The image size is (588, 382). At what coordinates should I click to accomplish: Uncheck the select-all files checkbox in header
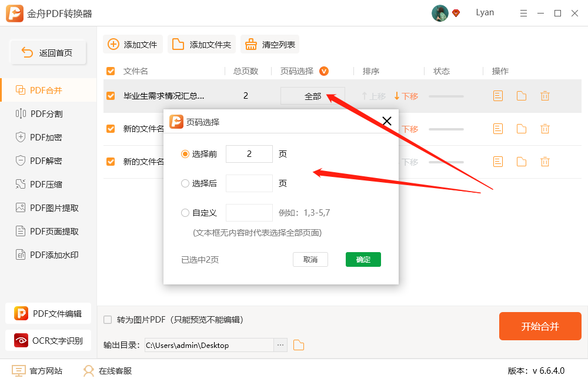point(110,71)
